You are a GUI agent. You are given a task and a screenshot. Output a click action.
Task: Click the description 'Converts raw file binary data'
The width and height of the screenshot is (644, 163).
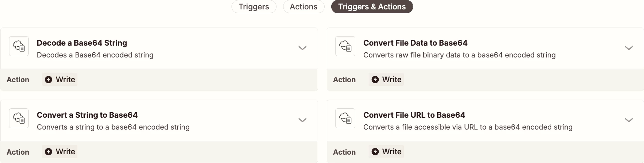coord(459,55)
